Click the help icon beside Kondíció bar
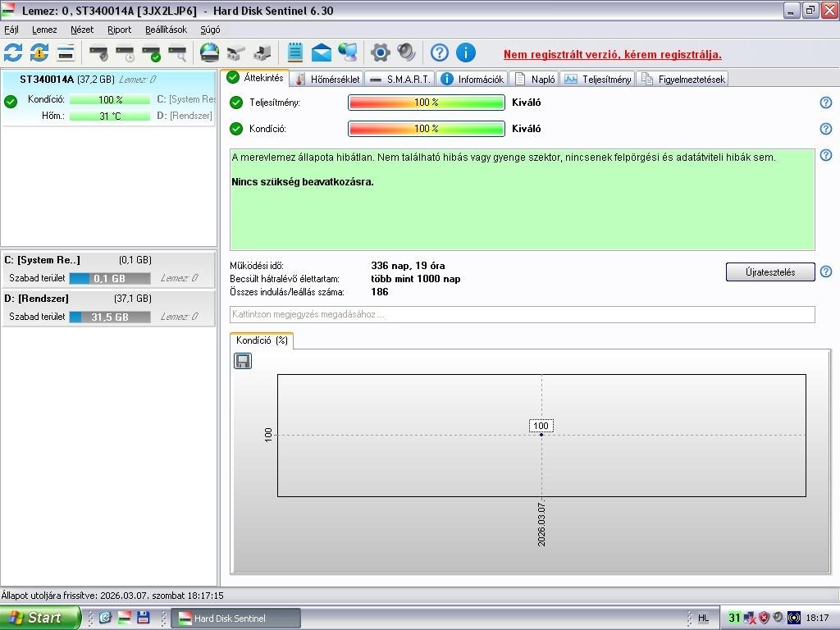Image resolution: width=840 pixels, height=630 pixels. tap(826, 129)
